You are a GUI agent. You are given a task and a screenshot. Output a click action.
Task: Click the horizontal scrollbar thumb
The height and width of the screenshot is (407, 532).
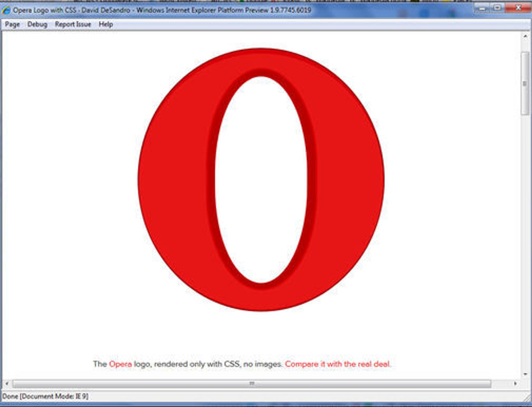(x=252, y=384)
